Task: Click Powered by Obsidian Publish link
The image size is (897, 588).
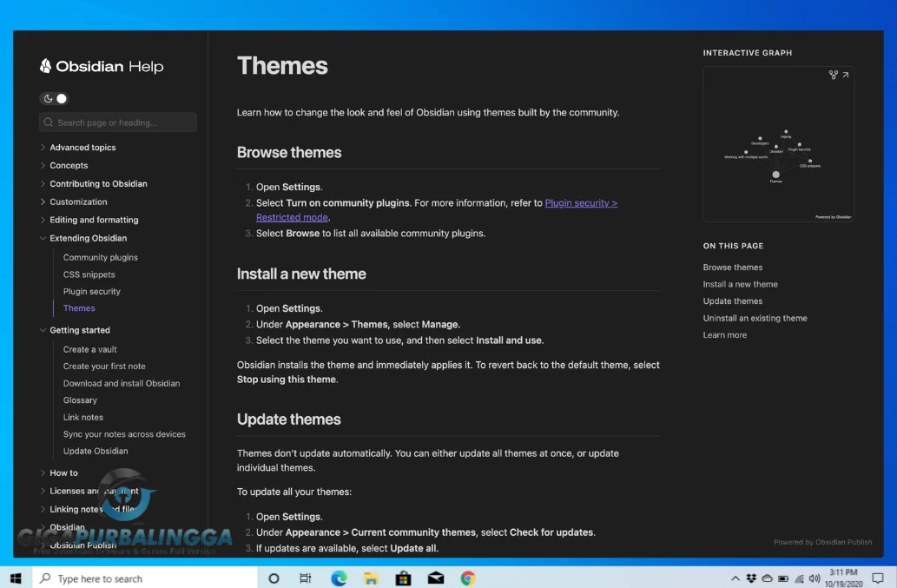Action: coord(822,542)
